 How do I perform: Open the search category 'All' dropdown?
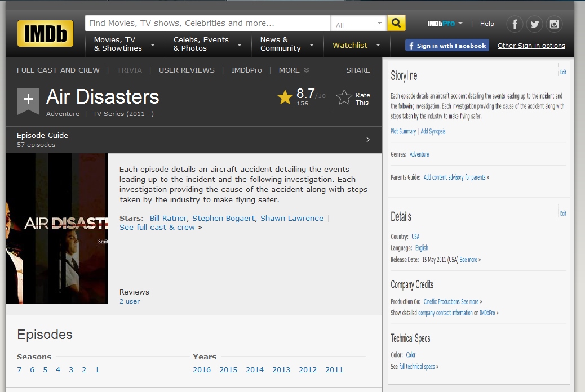pos(358,24)
